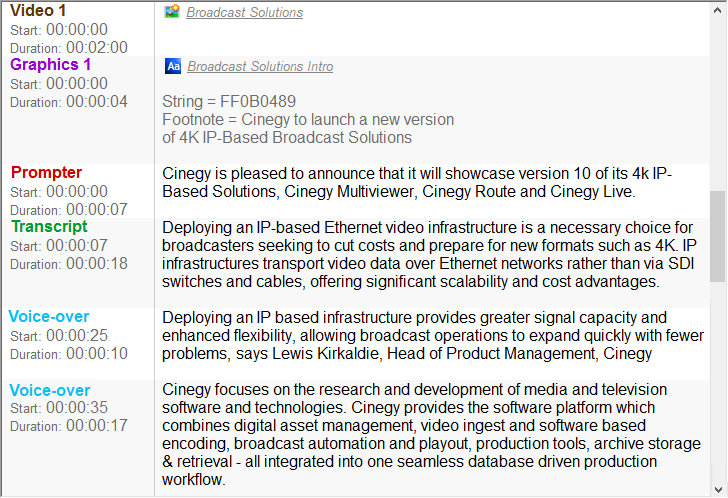Open the Broadcast Solutions link

[x=245, y=13]
